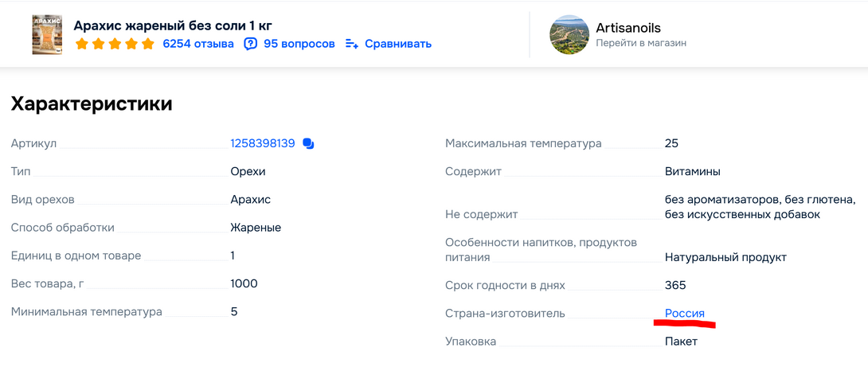This screenshot has height=367, width=868.
Task: Click article number 1258398139
Action: coord(263,143)
